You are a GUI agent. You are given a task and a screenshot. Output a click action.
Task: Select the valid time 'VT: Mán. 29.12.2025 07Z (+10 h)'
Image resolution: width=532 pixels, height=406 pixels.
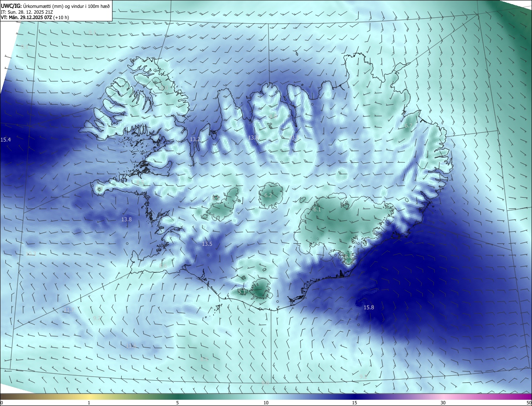tap(35, 17)
